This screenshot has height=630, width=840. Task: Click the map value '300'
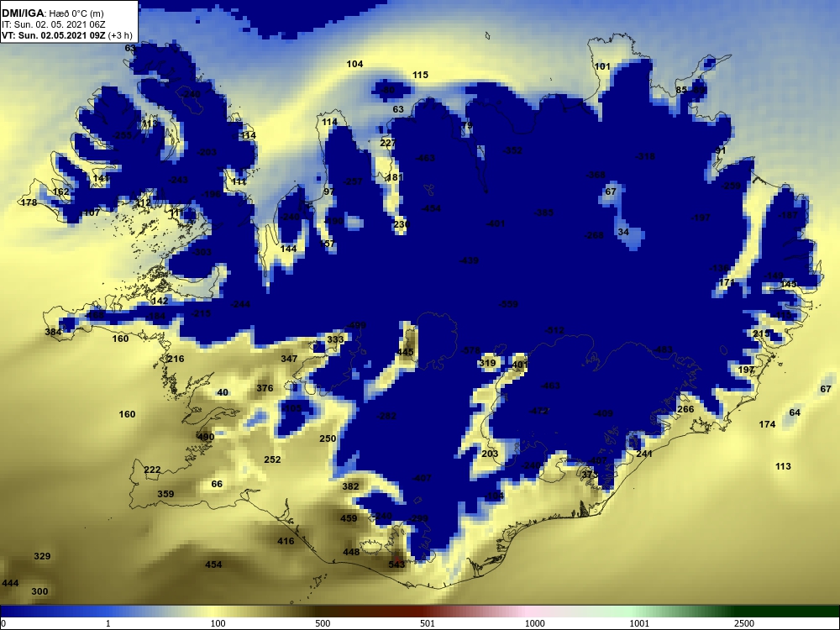click(x=39, y=592)
